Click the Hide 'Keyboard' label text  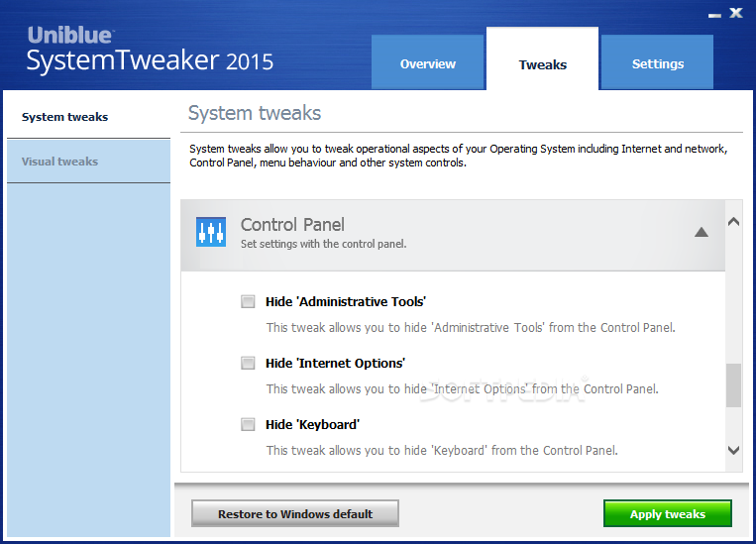[312, 424]
